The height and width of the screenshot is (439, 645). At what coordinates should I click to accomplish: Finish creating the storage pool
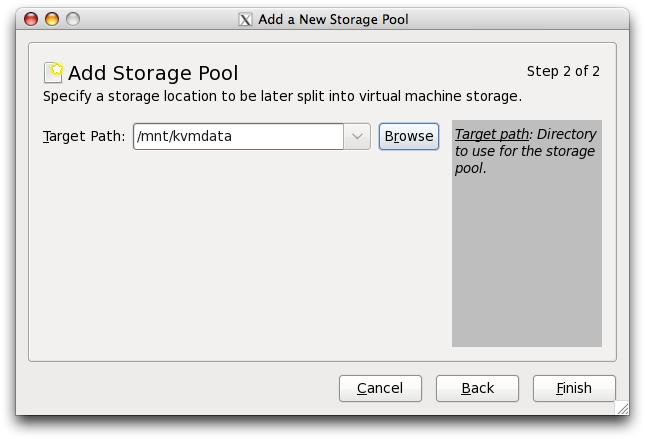click(x=574, y=388)
